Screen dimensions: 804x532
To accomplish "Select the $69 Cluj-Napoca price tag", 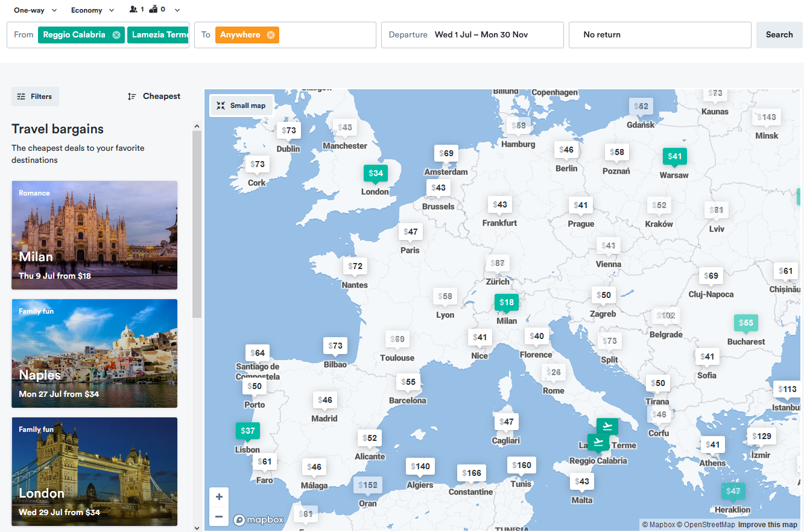I will coord(711,276).
